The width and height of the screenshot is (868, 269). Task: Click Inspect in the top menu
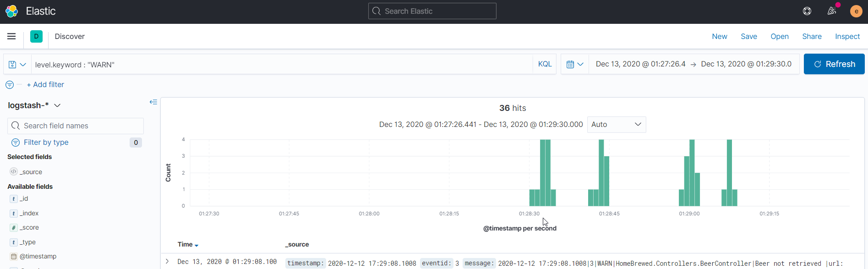click(847, 36)
